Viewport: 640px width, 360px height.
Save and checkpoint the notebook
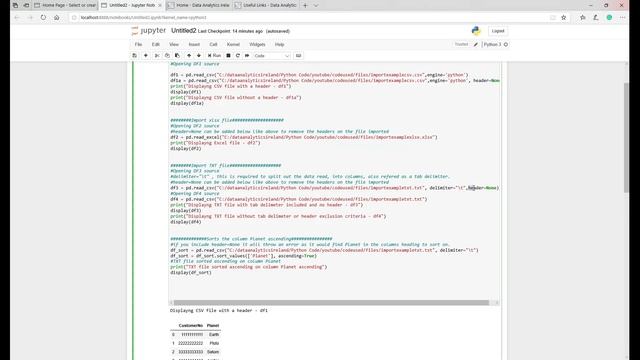pyautogui.click(x=134, y=56)
